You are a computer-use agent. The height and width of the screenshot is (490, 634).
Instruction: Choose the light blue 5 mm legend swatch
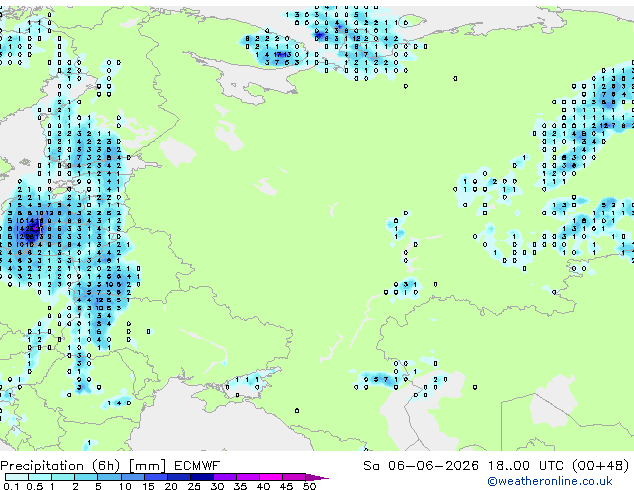pyautogui.click(x=109, y=477)
